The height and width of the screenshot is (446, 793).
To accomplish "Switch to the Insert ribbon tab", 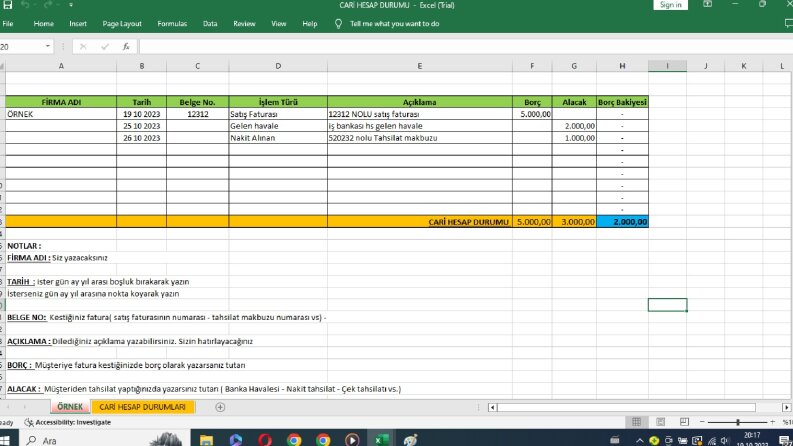I will pyautogui.click(x=78, y=24).
